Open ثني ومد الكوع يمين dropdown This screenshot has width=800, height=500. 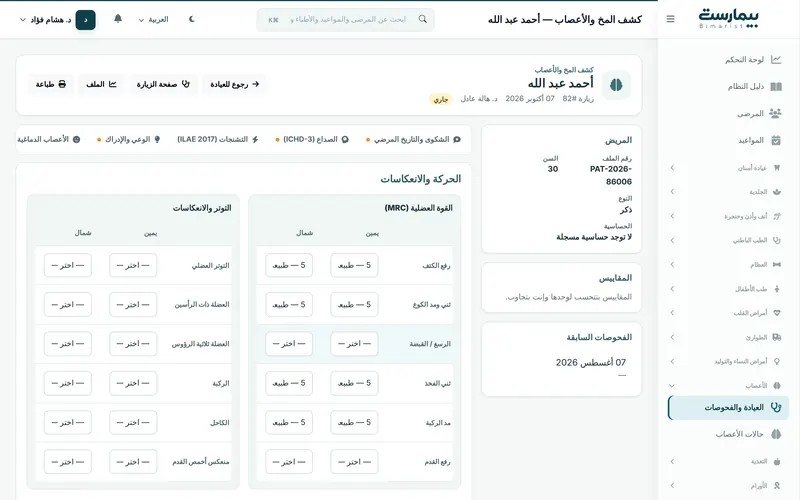(354, 305)
